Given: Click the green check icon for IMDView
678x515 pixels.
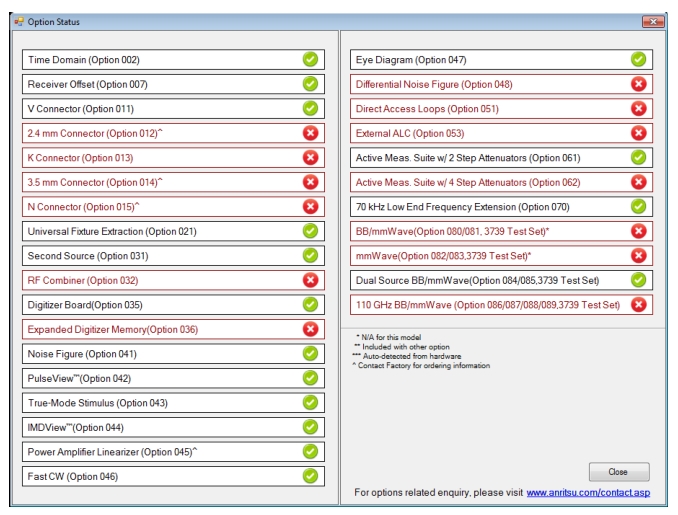Looking at the screenshot, I should click(x=310, y=427).
